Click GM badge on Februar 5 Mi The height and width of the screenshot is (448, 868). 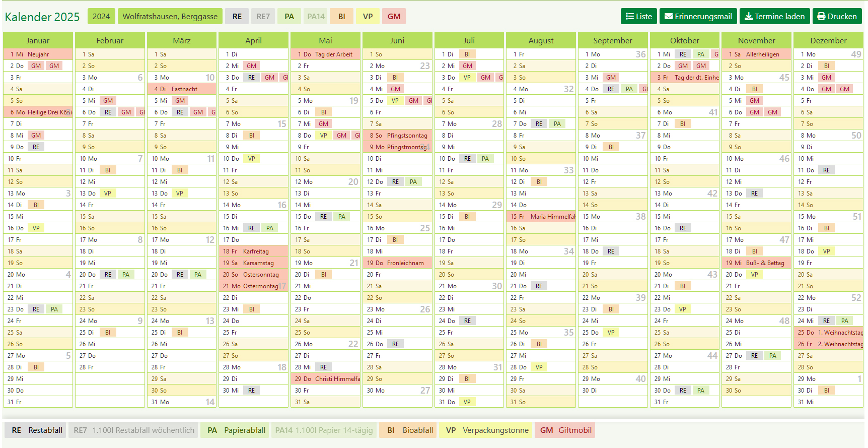coord(108,100)
